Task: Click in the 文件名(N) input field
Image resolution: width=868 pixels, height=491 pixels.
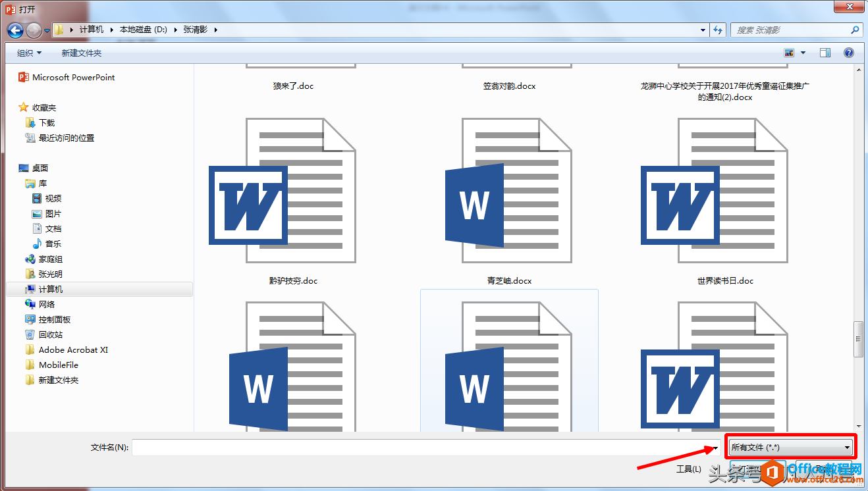Action: (x=426, y=448)
